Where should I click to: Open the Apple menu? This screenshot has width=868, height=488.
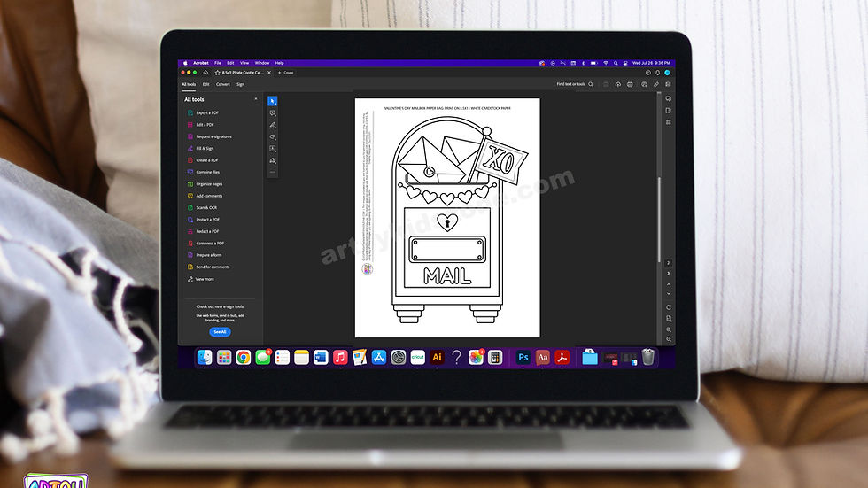click(185, 63)
